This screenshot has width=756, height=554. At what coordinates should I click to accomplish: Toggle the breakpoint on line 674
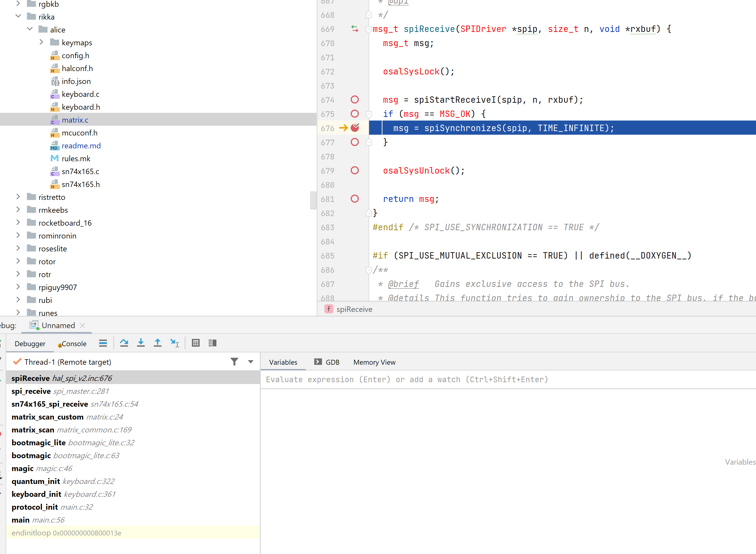point(354,100)
